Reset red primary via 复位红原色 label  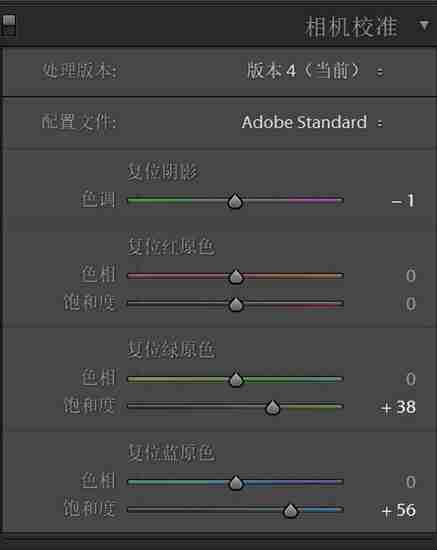click(x=171, y=247)
